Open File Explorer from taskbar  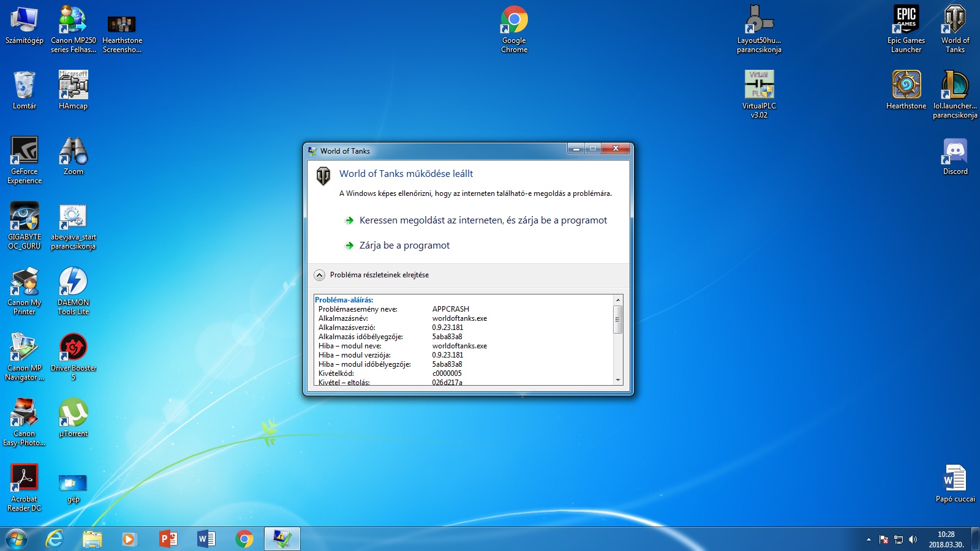(x=92, y=539)
